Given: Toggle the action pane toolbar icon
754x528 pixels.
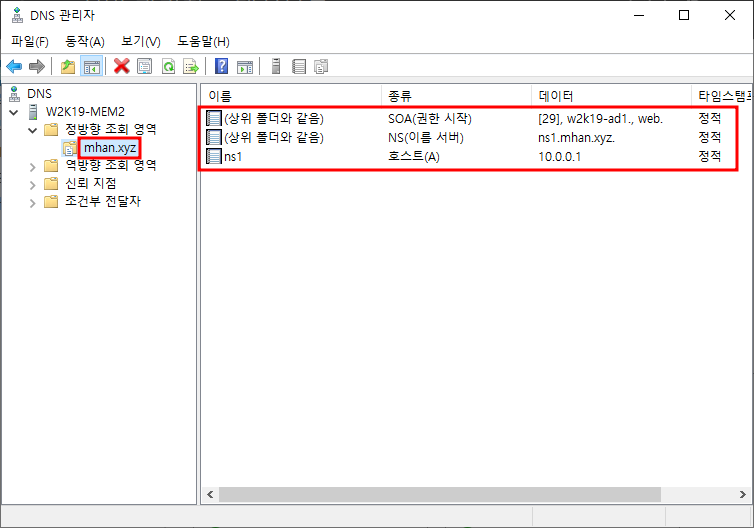Looking at the screenshot, I should [x=245, y=66].
